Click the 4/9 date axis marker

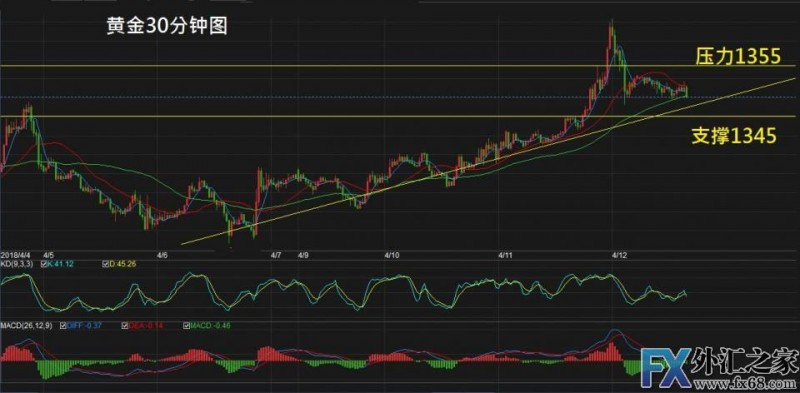tap(304, 254)
